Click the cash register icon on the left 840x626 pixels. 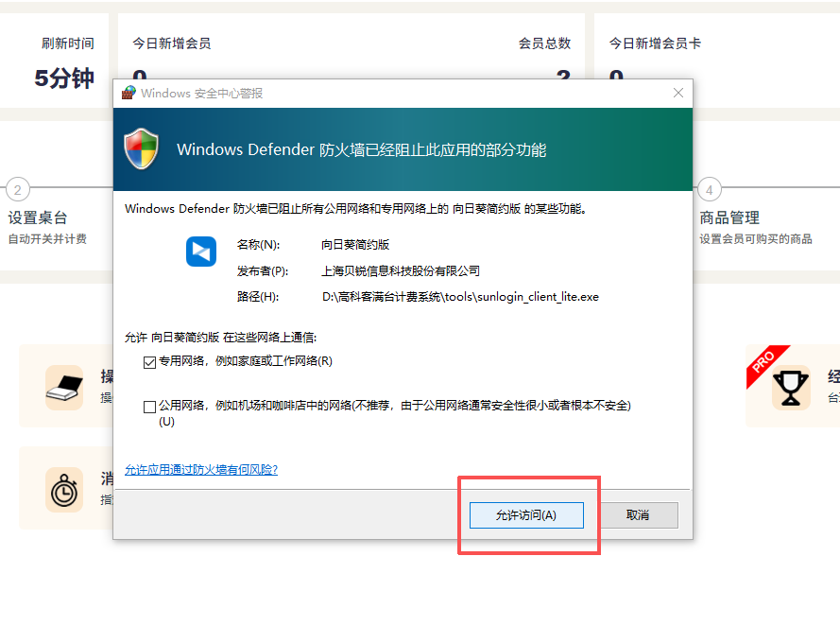(64, 386)
